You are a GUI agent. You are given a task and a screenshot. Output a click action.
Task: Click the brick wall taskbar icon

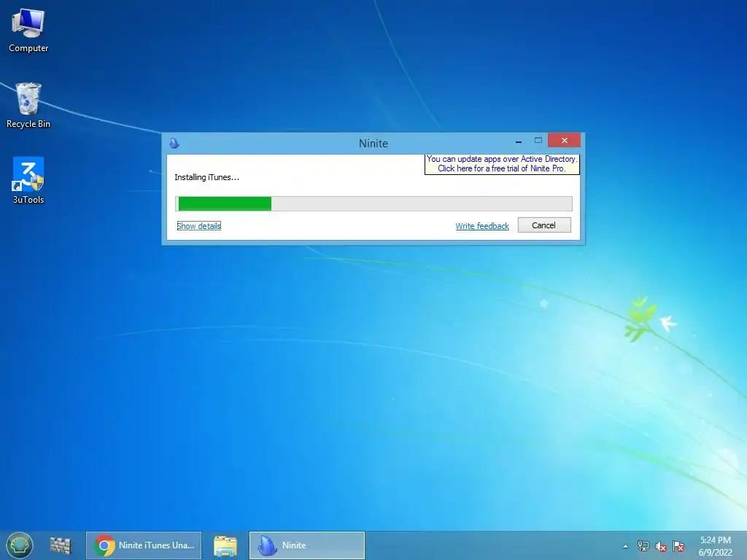click(x=61, y=545)
